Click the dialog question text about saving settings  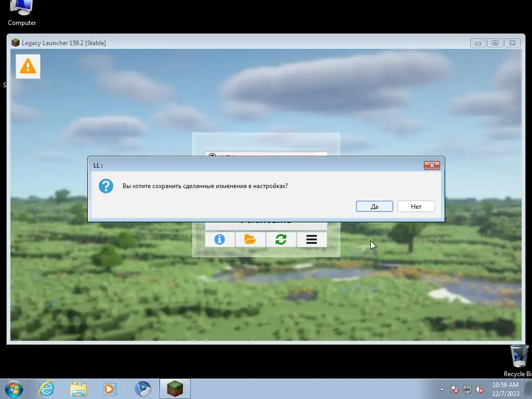(205, 186)
